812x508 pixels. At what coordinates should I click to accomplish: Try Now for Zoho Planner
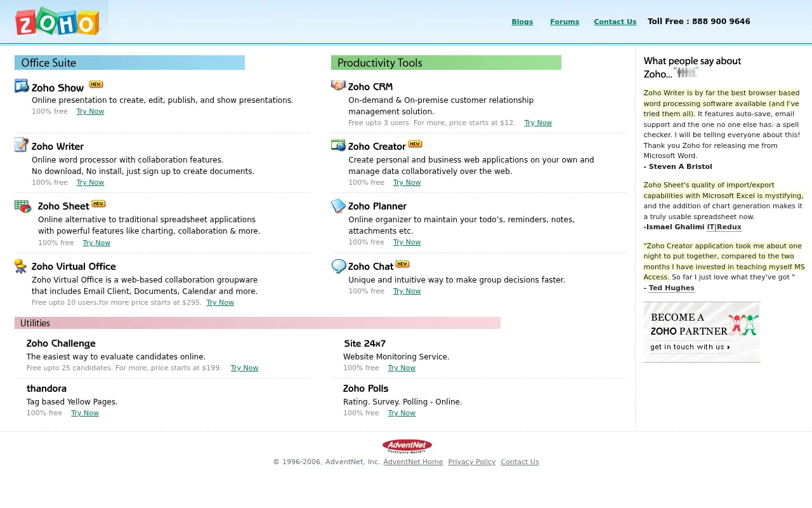[x=407, y=243]
